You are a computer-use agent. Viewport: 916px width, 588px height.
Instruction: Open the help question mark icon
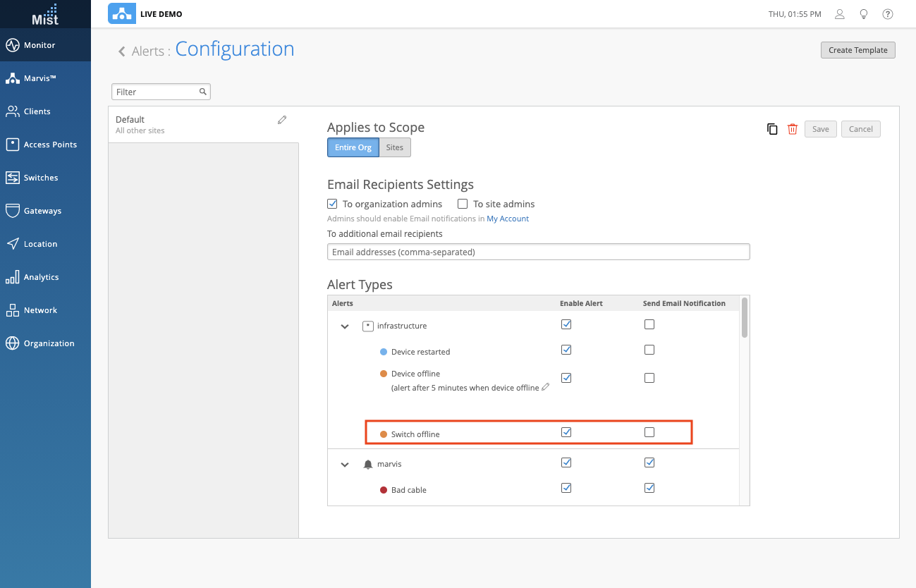(888, 14)
